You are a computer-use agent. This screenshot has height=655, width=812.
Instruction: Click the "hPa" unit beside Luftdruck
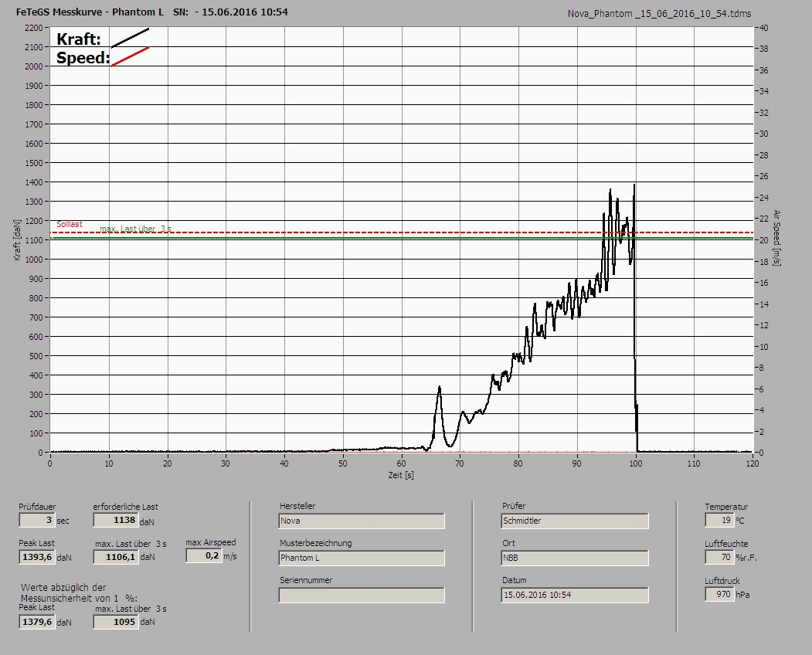pyautogui.click(x=743, y=595)
